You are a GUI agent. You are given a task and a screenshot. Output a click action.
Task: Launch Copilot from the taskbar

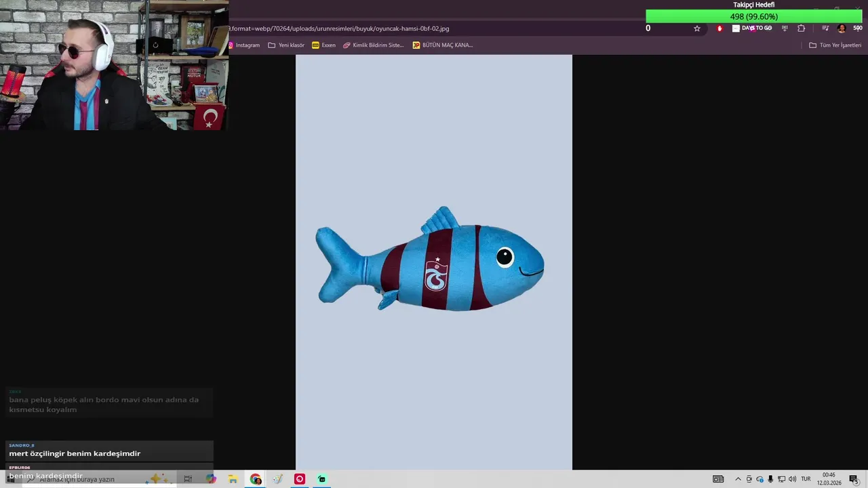(x=211, y=479)
